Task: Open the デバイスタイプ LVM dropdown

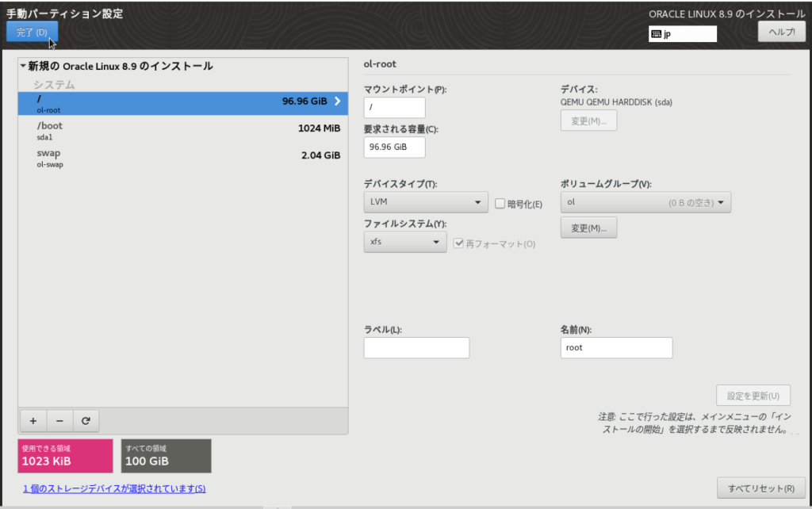Action: tap(425, 202)
